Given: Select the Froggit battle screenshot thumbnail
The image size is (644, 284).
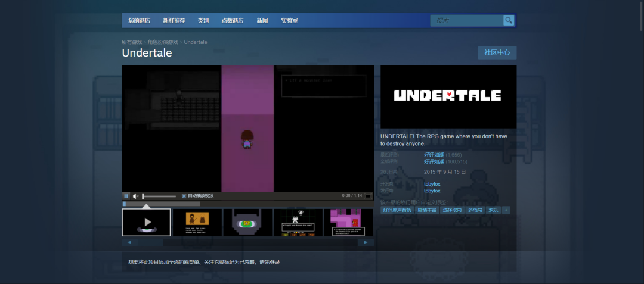Looking at the screenshot, I should pyautogui.click(x=298, y=223).
